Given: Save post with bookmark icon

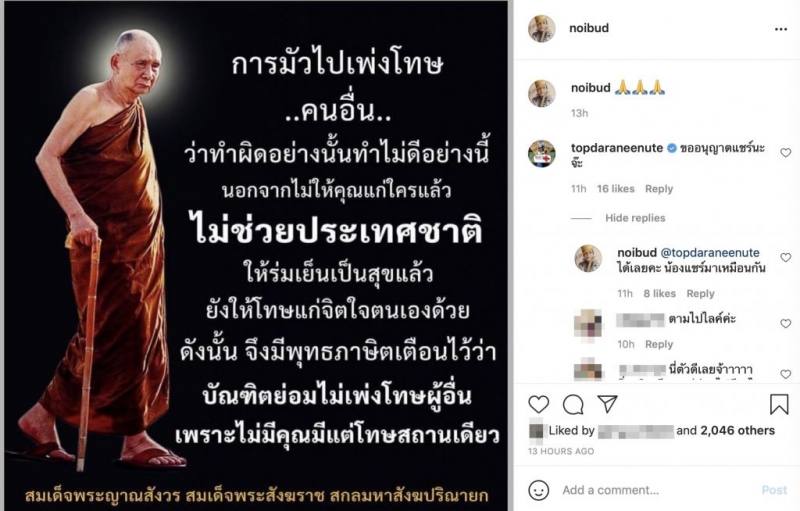Looking at the screenshot, I should (779, 404).
